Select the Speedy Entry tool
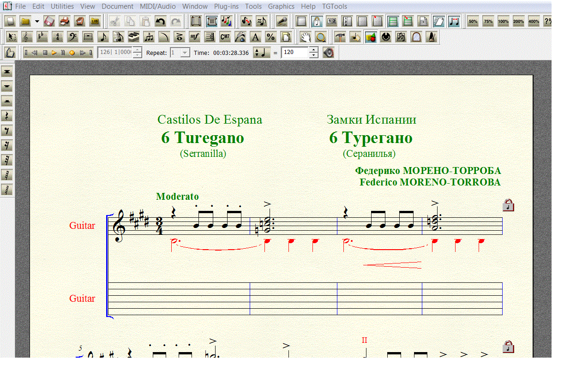 118,37
